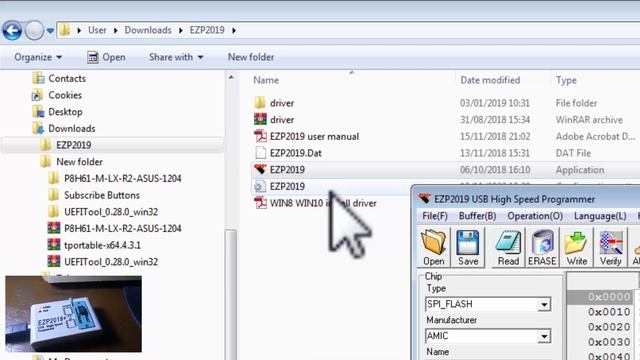Click the Verify icon in EZP2019 programmer
640x360 pixels.
pos(611,247)
